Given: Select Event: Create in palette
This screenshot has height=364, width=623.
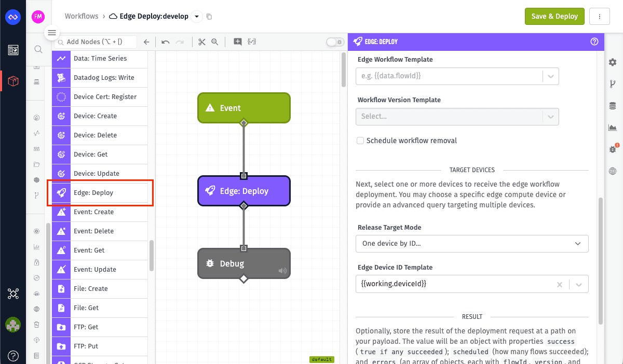Looking at the screenshot, I should (x=100, y=212).
